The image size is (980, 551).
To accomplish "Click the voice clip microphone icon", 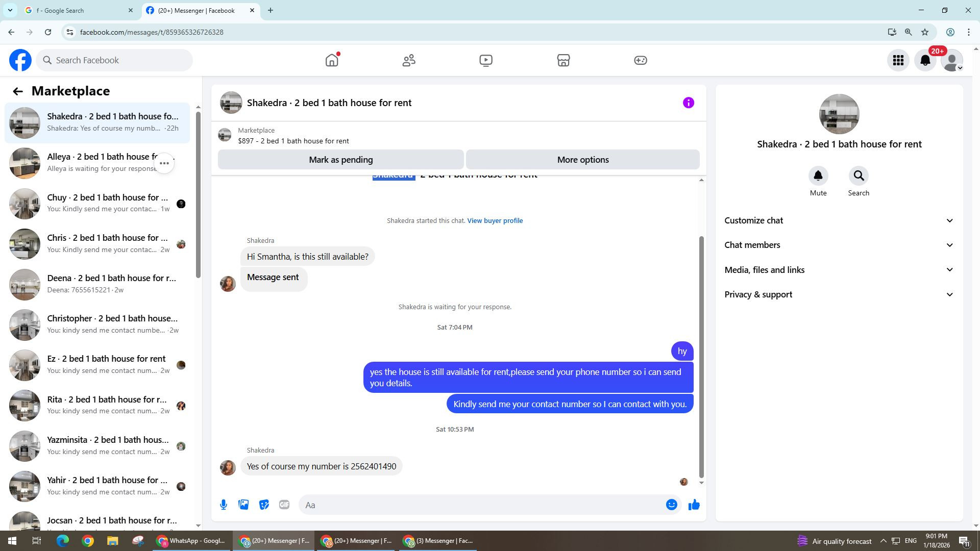I will [224, 505].
